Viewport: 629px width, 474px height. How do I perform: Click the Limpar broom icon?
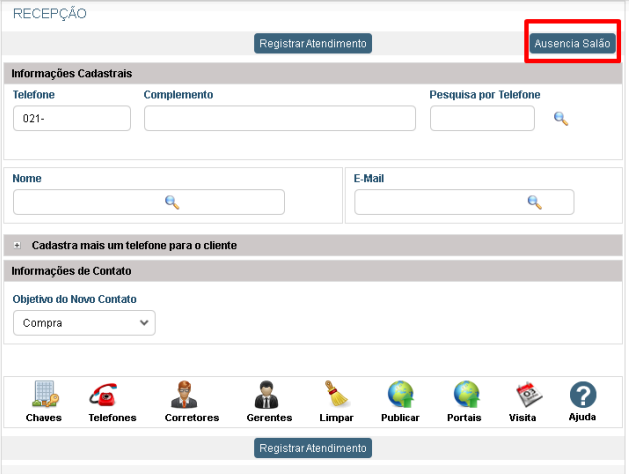tap(336, 394)
